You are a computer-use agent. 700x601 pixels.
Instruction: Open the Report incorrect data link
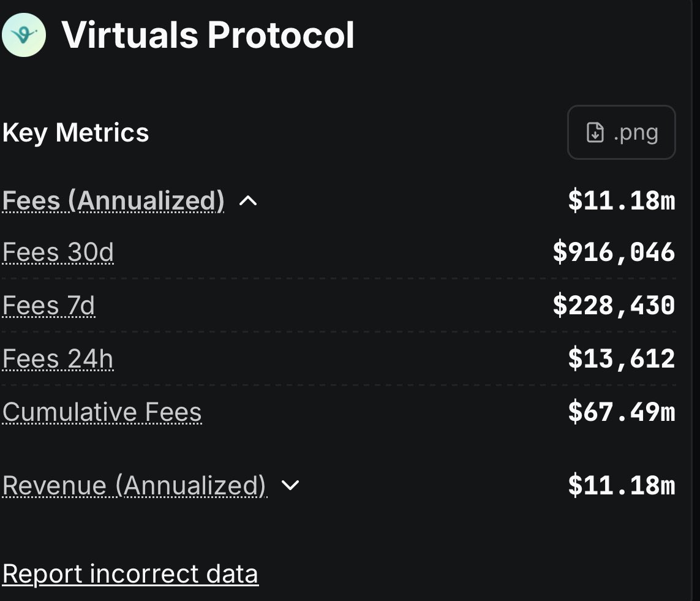(x=130, y=574)
